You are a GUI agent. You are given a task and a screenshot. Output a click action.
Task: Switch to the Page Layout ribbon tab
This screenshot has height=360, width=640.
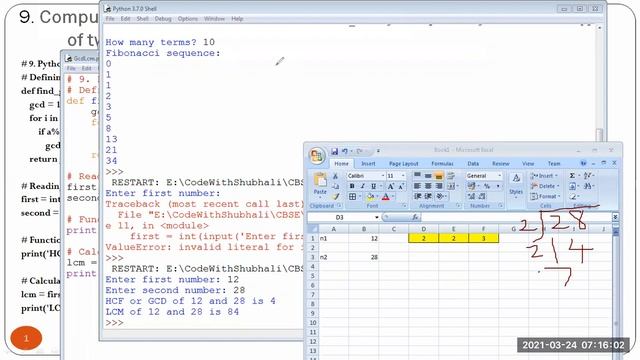click(x=404, y=163)
